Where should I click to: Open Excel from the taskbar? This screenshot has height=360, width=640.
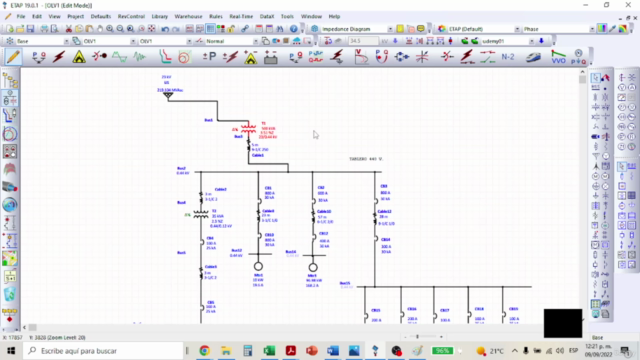point(269,351)
